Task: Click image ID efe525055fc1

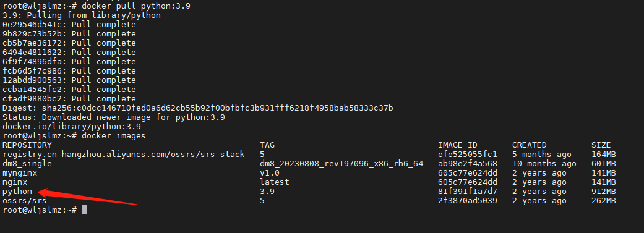Action: pyautogui.click(x=468, y=155)
